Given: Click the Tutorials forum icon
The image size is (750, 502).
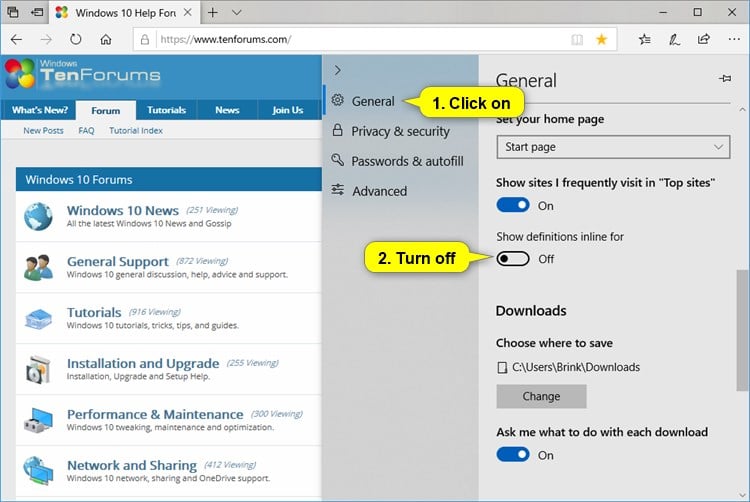Looking at the screenshot, I should coord(38,319).
